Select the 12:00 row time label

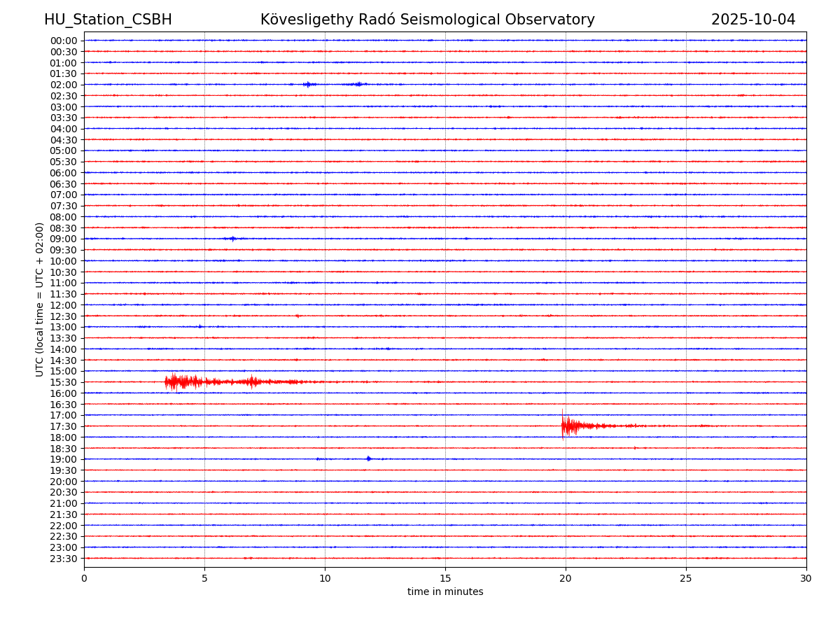(64, 305)
